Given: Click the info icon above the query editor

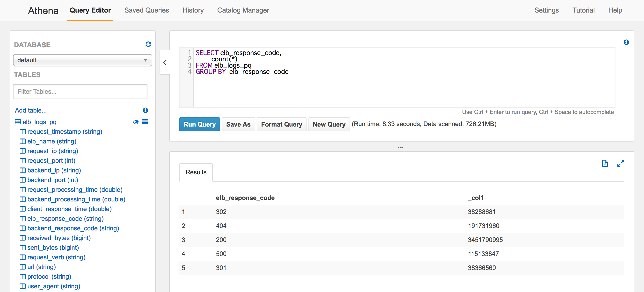Looking at the screenshot, I should (627, 42).
